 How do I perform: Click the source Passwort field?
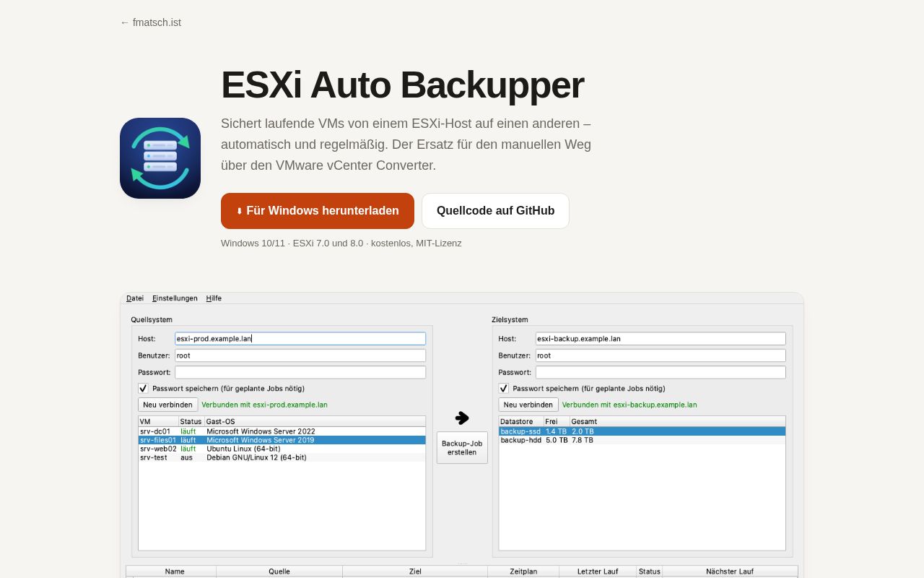pos(300,372)
